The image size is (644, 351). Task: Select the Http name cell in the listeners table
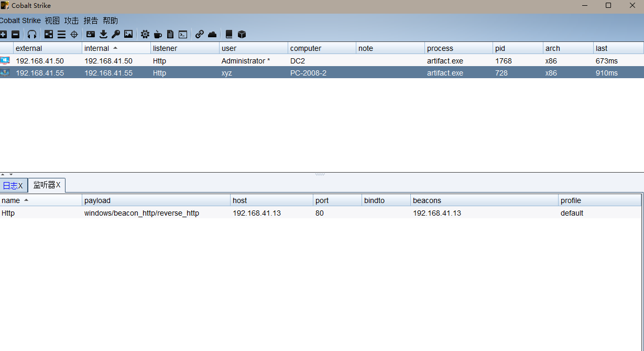click(41, 213)
